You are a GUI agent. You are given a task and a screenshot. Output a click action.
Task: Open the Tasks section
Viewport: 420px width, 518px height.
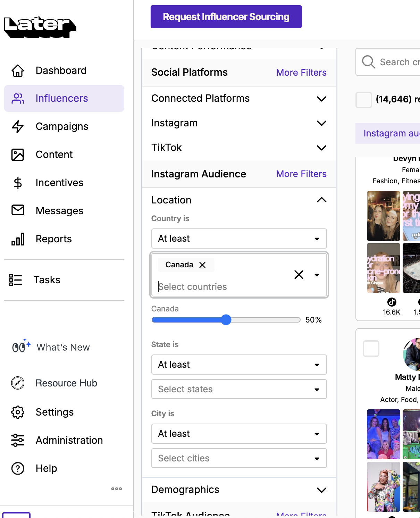[47, 280]
